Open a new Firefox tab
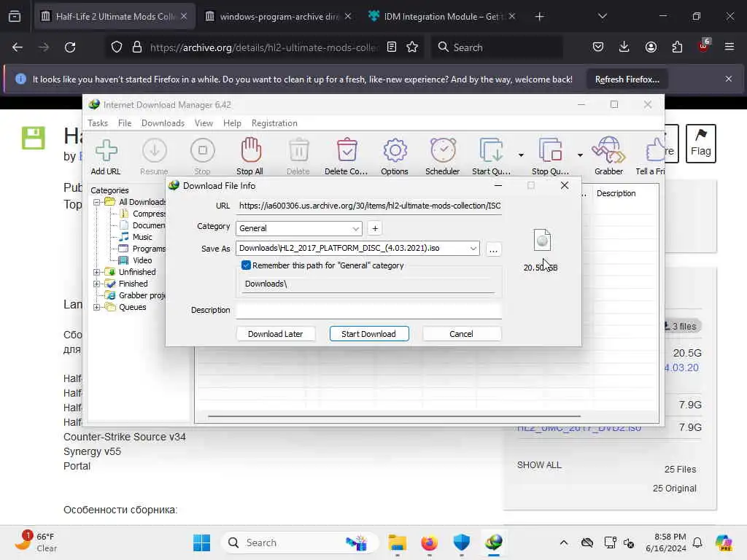Screen dimensions: 747x560 pyautogui.click(x=539, y=17)
